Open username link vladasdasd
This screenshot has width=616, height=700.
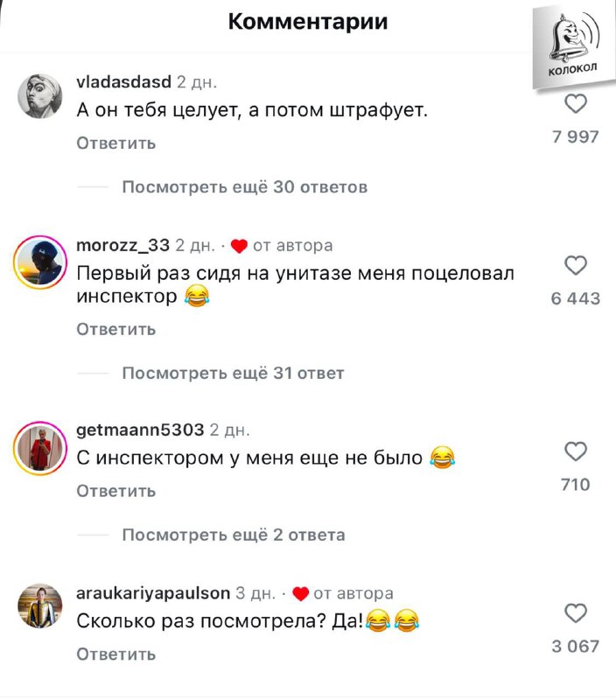[x=123, y=81]
